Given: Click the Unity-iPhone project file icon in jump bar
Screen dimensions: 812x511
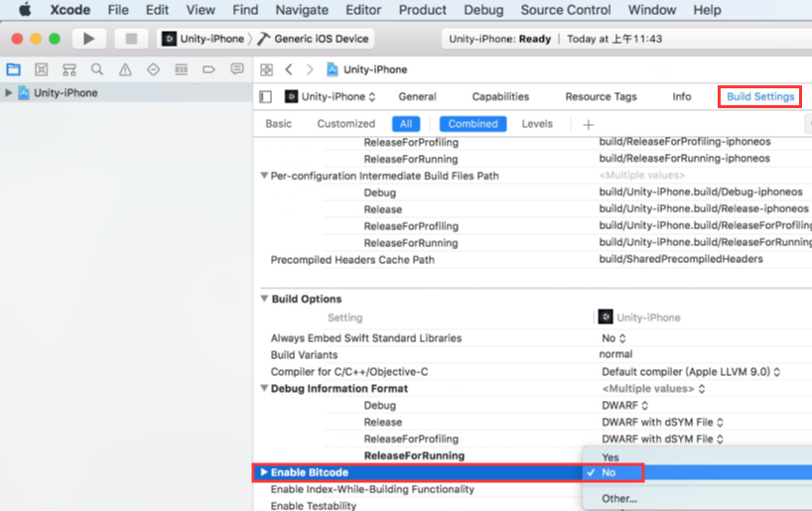Looking at the screenshot, I should coord(333,69).
